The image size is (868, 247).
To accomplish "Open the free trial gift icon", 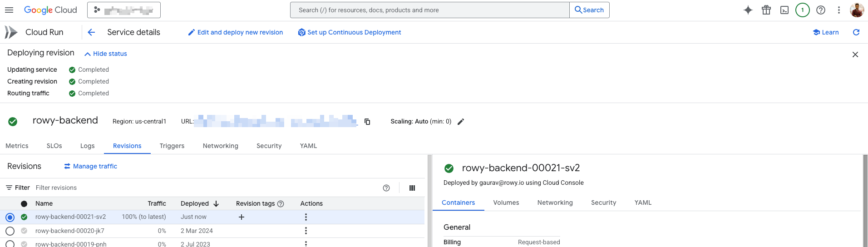I will [x=766, y=10].
